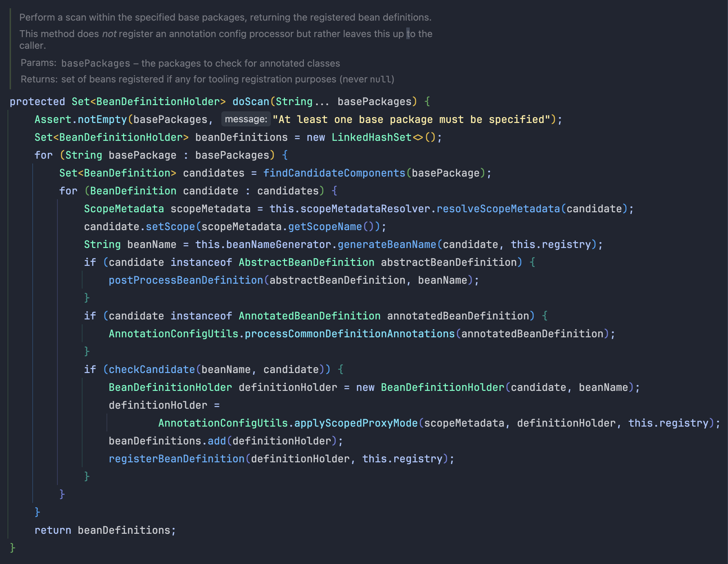Click basePackages in the Params documentation line
Viewport: 728px width, 564px height.
pyautogui.click(x=96, y=63)
